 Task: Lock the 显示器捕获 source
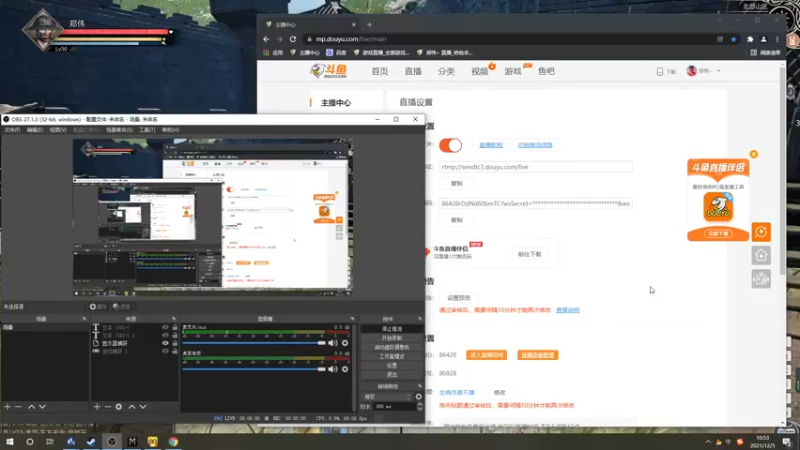pyautogui.click(x=174, y=343)
